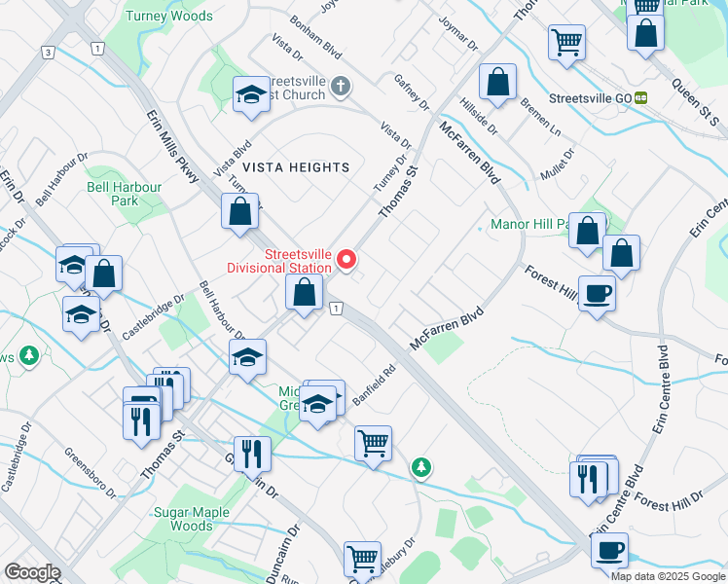Click shopping bag marker at Manor Hill Park
This screenshot has width=728, height=584.
[587, 235]
